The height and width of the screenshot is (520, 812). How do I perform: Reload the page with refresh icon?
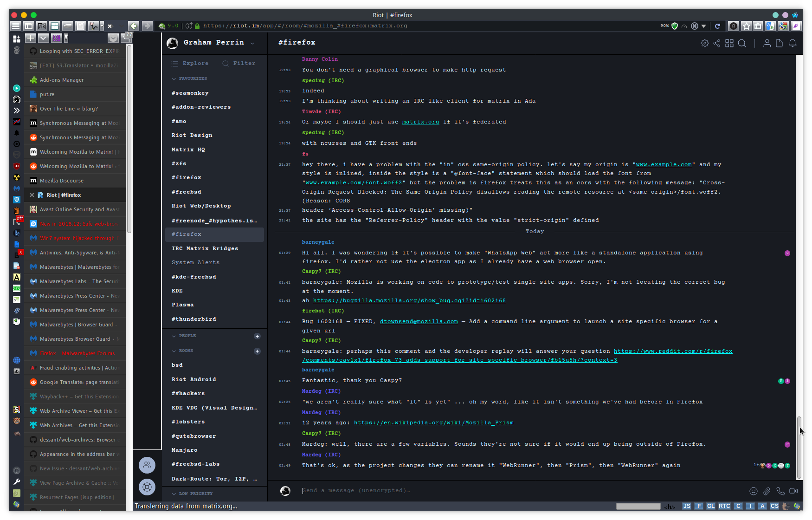click(x=717, y=26)
